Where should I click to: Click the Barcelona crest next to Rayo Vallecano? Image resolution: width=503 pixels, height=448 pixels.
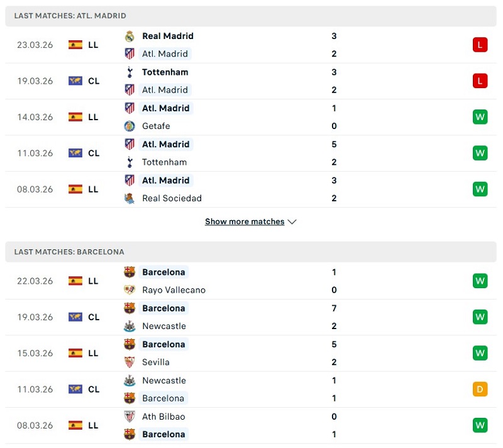(130, 272)
